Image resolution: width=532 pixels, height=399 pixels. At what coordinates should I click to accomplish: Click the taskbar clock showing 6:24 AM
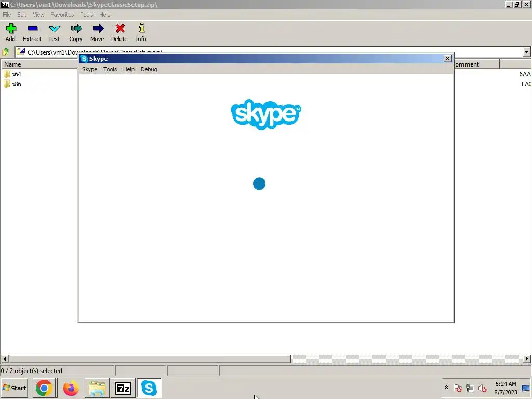point(506,388)
